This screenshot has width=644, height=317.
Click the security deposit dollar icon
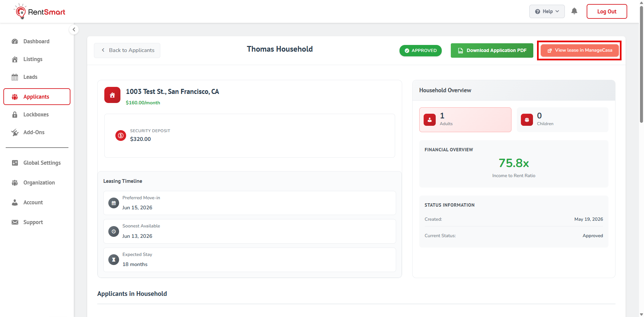point(121,136)
